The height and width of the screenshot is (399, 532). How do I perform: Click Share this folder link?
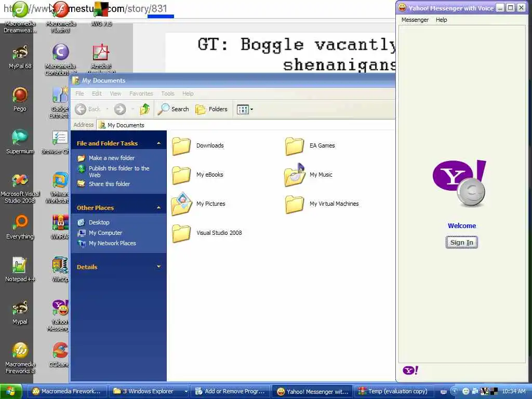coord(109,184)
